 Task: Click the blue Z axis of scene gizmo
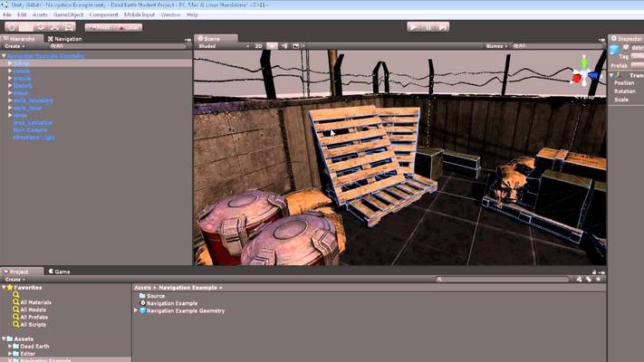coord(594,75)
